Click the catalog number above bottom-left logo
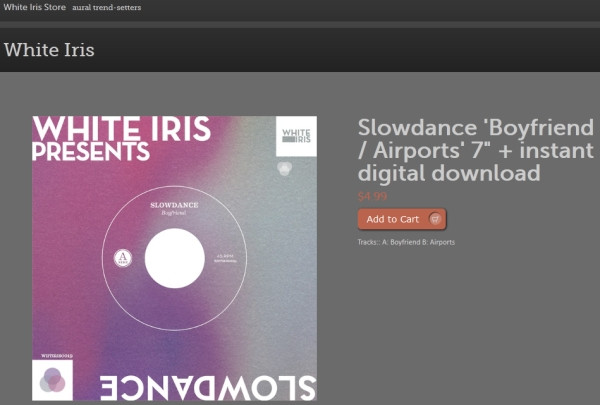 (x=52, y=354)
